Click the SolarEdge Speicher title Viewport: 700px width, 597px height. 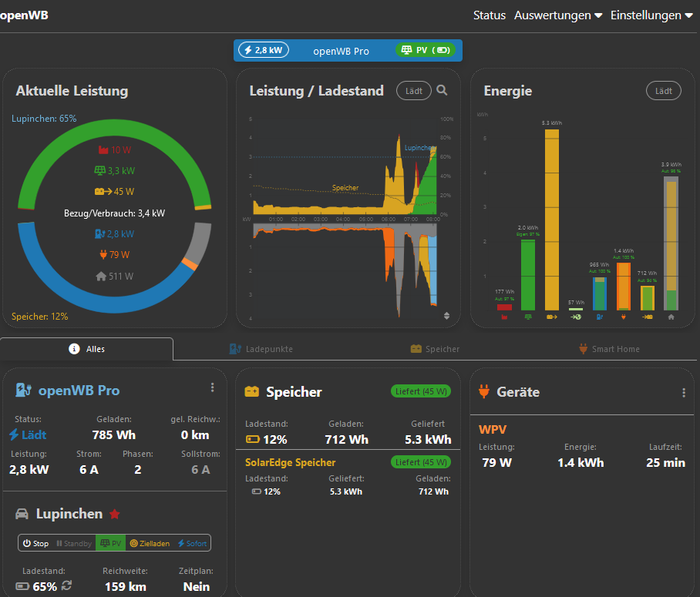point(290,463)
